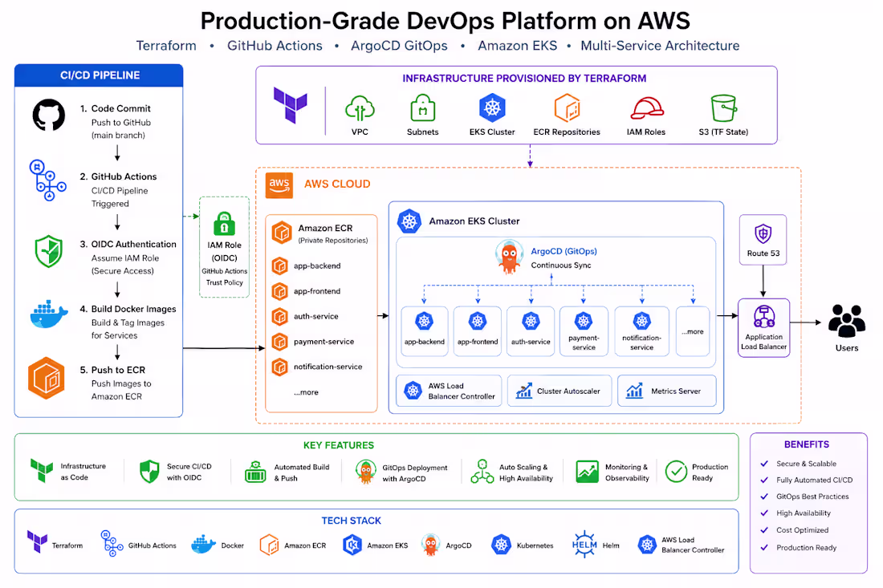Select the Route 53 shield icon
This screenshot has height=588, width=883.
tap(763, 233)
